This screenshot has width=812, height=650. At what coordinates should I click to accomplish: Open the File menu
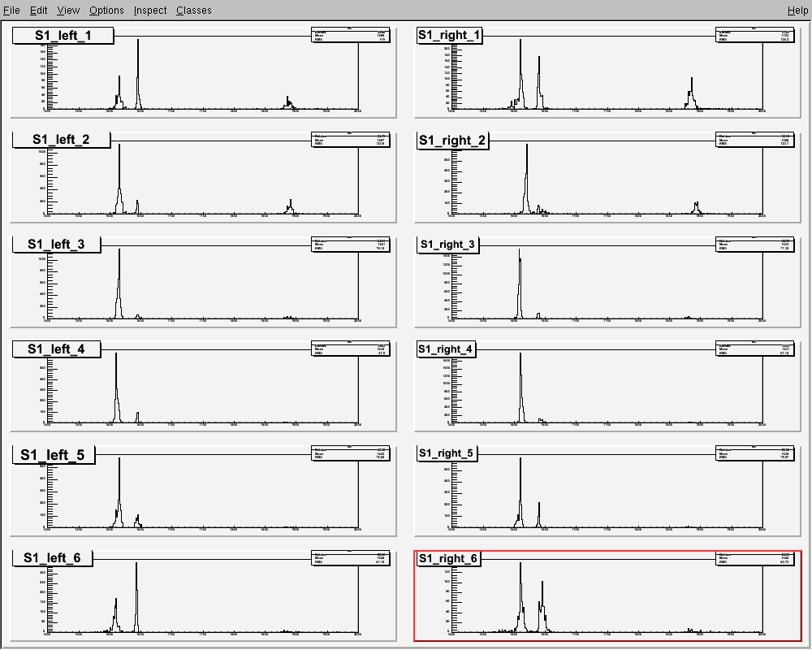coord(11,10)
